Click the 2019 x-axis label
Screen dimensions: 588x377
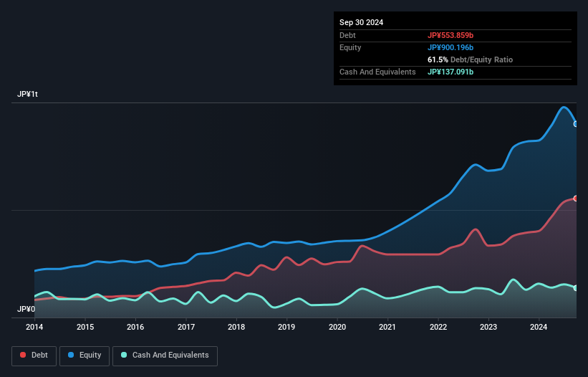pyautogui.click(x=286, y=327)
